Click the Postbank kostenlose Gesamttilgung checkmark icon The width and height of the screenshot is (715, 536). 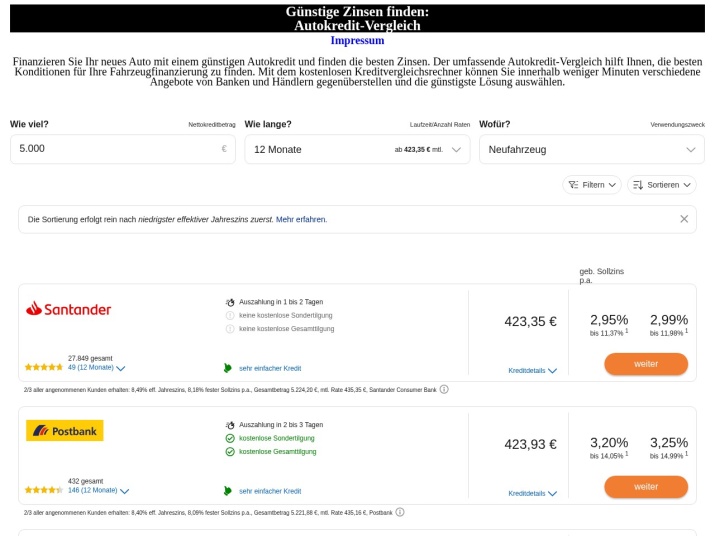click(230, 451)
